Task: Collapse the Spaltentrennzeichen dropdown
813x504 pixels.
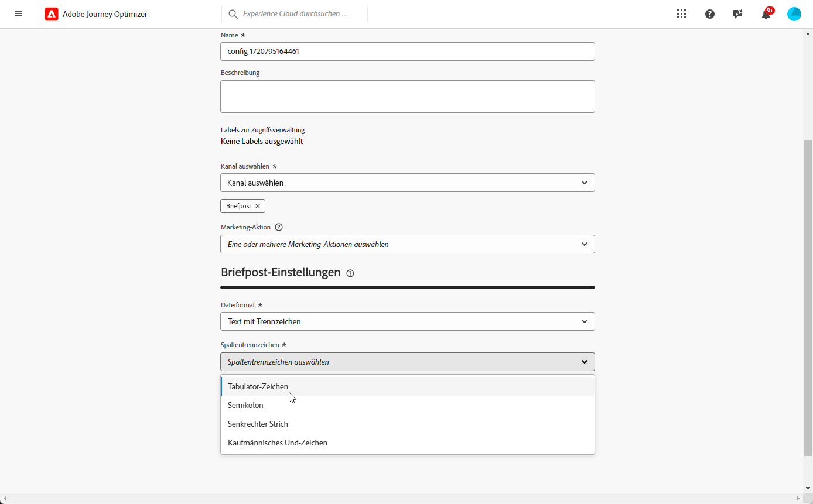Action: 408,362
